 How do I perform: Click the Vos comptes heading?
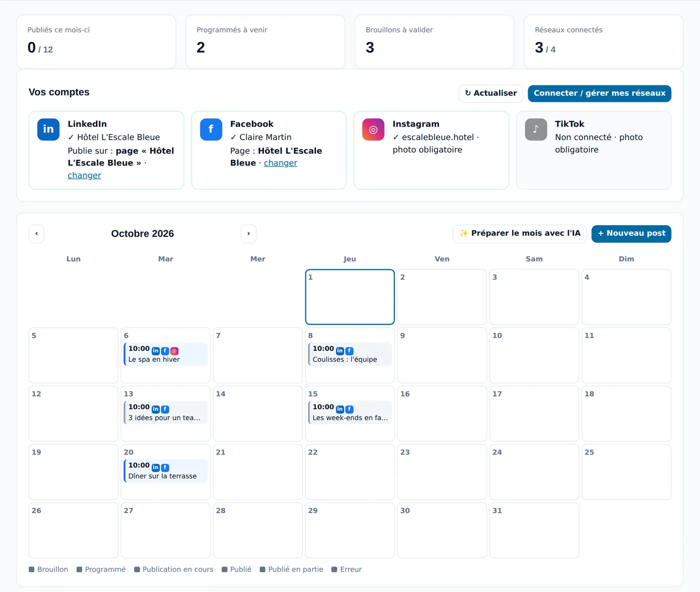[x=59, y=92]
